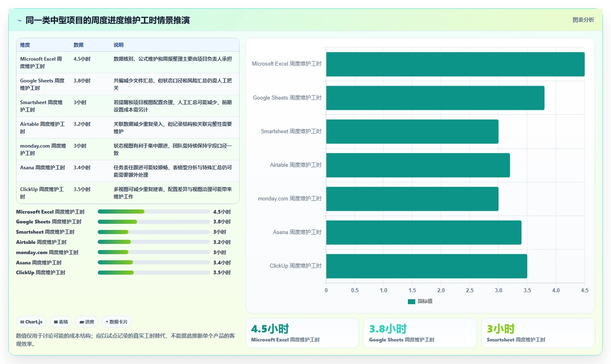This screenshot has height=364, width=611.
Task: Select the Chart.js tag chip
Action: coord(32,322)
